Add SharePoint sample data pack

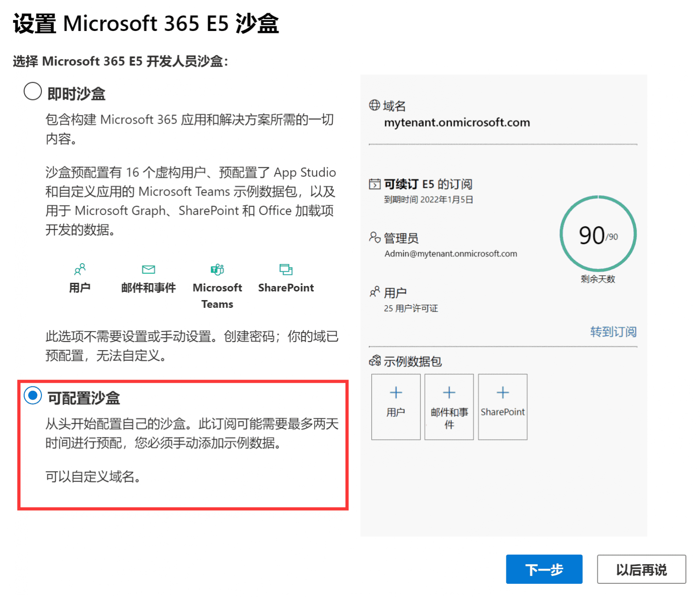[503, 406]
